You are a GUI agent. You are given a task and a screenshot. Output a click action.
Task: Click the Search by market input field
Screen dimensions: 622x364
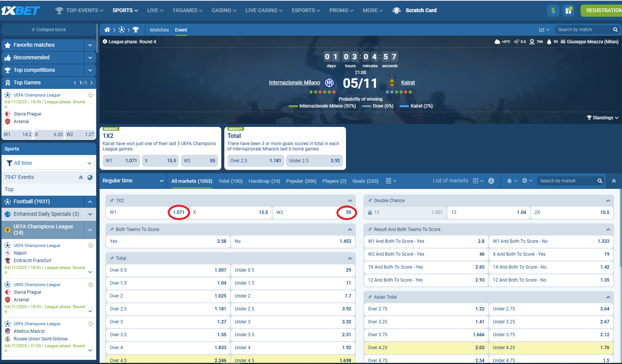pyautogui.click(x=566, y=181)
